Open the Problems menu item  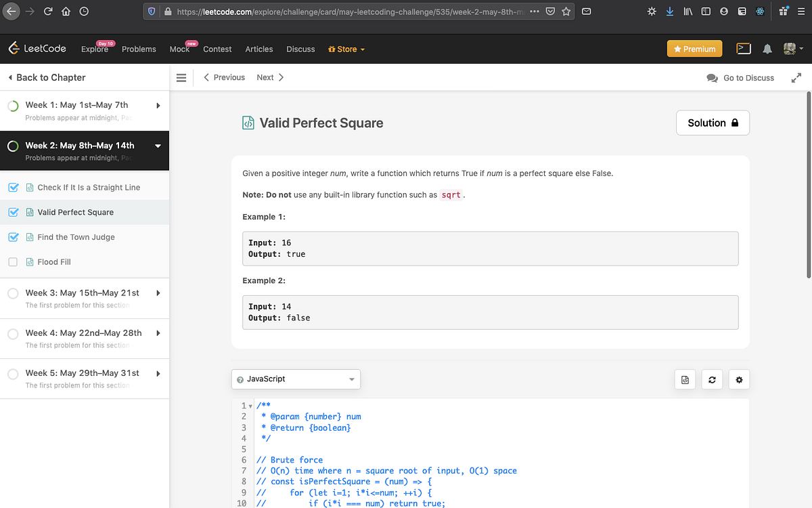139,49
